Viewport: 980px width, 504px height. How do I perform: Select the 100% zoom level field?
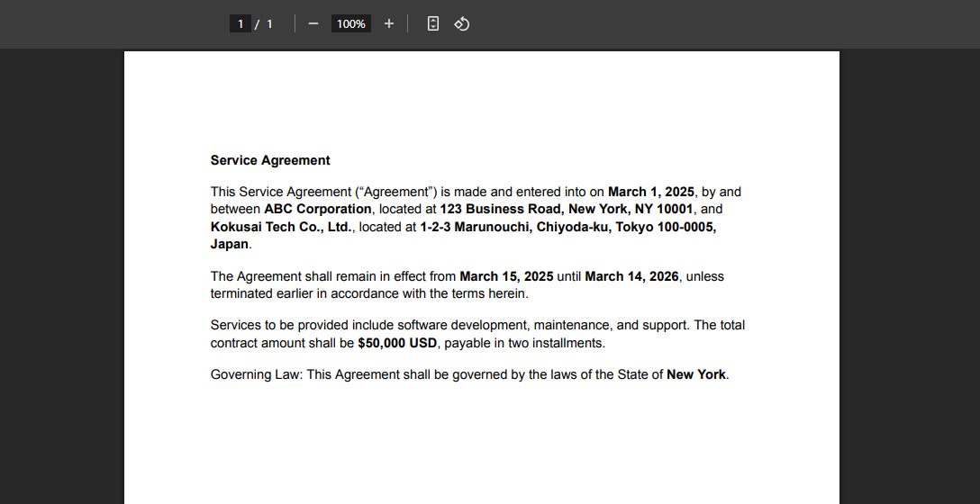coord(351,23)
